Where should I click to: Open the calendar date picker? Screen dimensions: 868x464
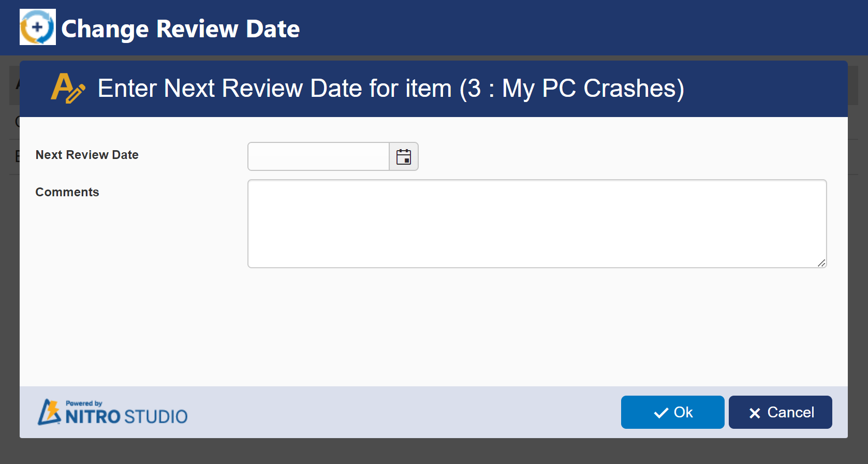pos(404,156)
